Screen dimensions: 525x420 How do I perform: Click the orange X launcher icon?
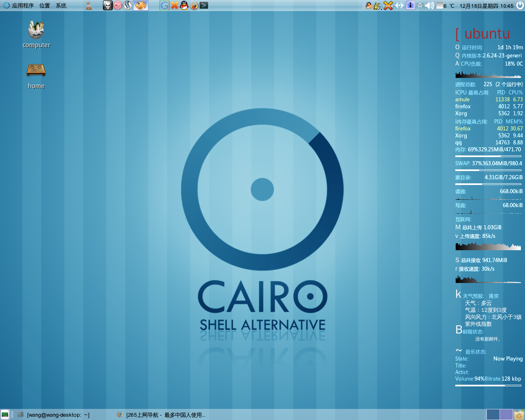point(174,5)
